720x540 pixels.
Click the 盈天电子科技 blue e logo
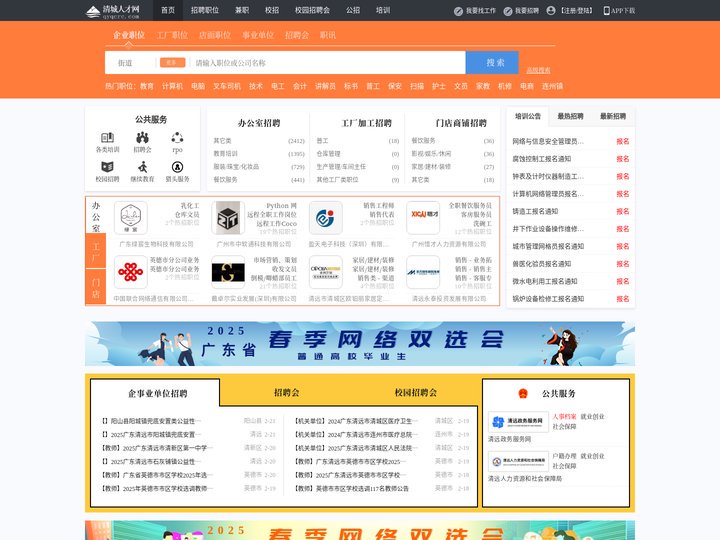pyautogui.click(x=326, y=218)
